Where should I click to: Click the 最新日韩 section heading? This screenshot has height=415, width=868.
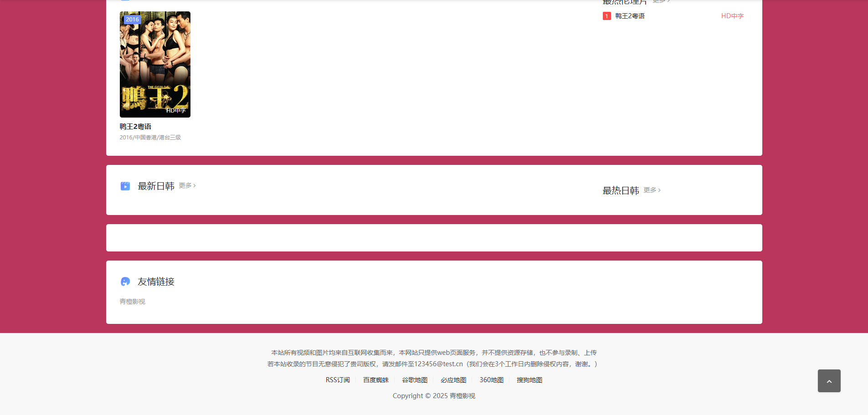(156, 186)
